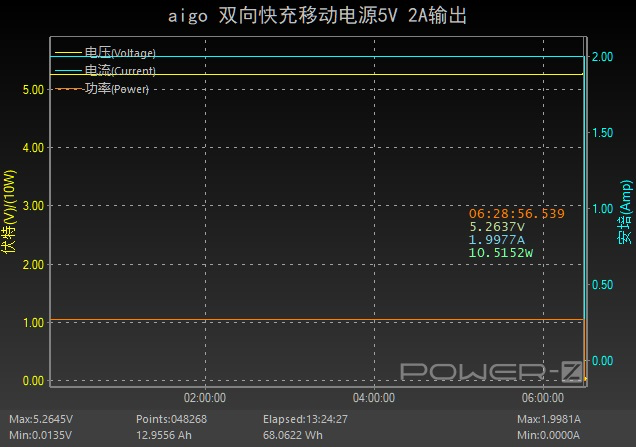This screenshot has width=636, height=448.
Task: Click the 12.9556 Ah capacity value
Action: point(164,435)
